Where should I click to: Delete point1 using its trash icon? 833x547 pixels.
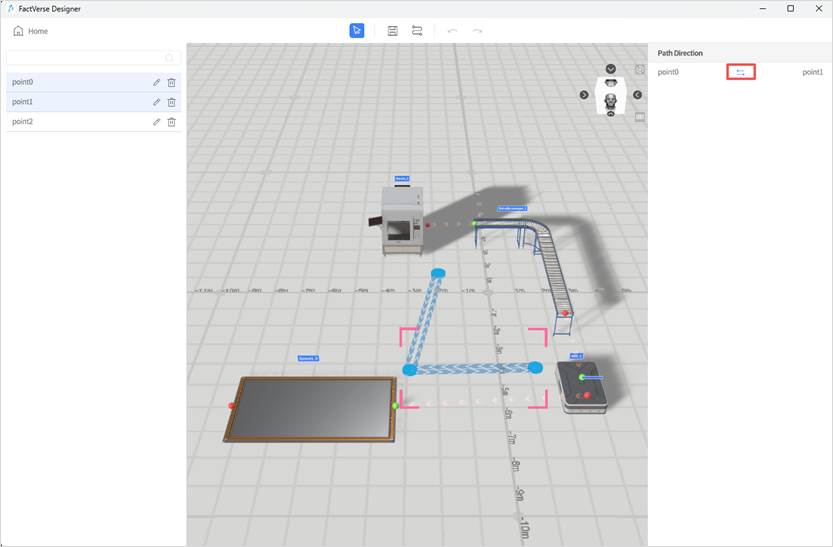tap(171, 102)
